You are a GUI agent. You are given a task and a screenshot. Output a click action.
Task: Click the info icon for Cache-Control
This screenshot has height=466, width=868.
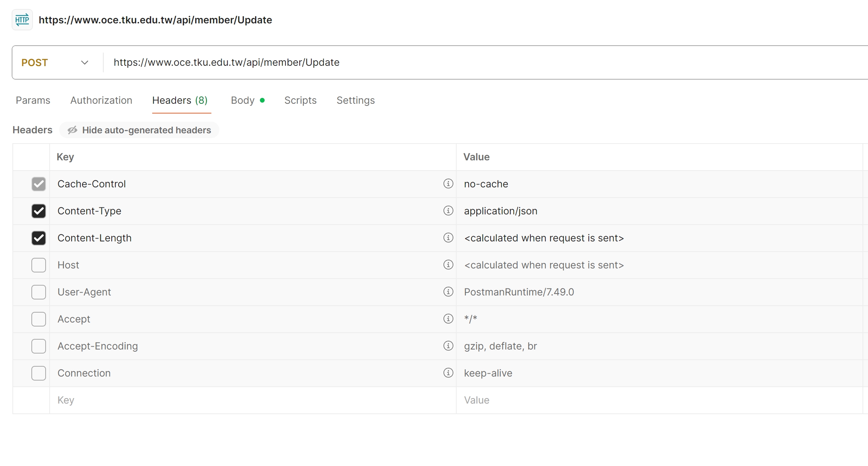click(448, 184)
